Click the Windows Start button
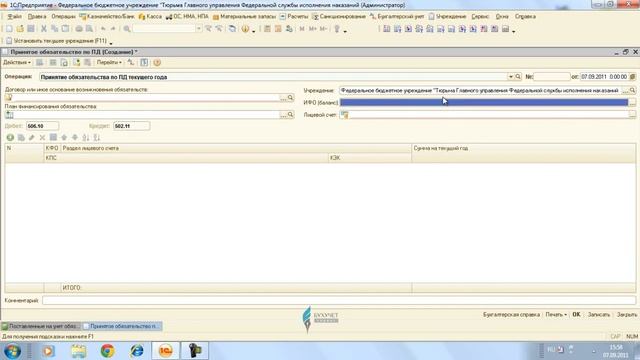 click(13, 351)
